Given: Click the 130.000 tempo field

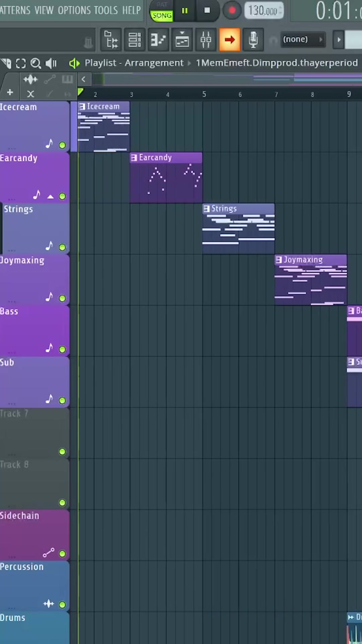Looking at the screenshot, I should (264, 11).
